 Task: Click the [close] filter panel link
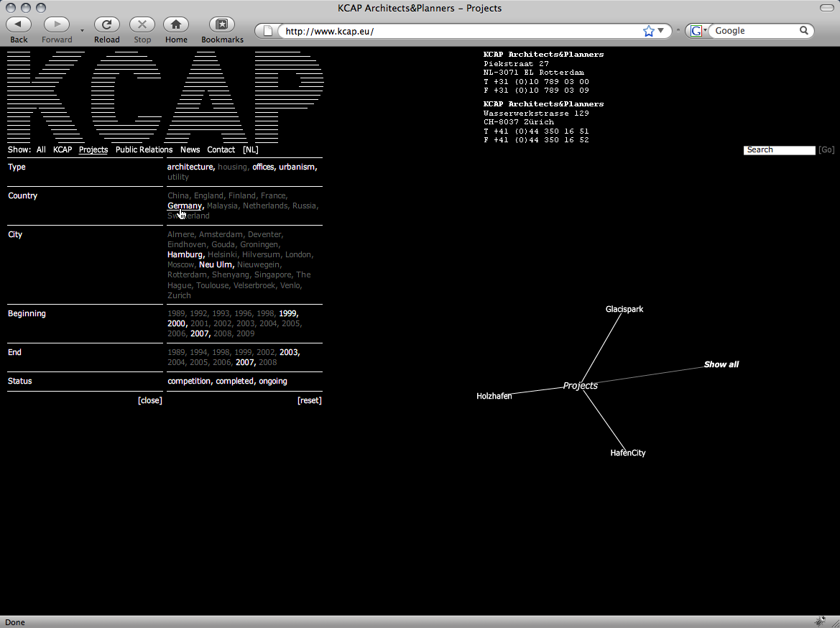point(149,400)
